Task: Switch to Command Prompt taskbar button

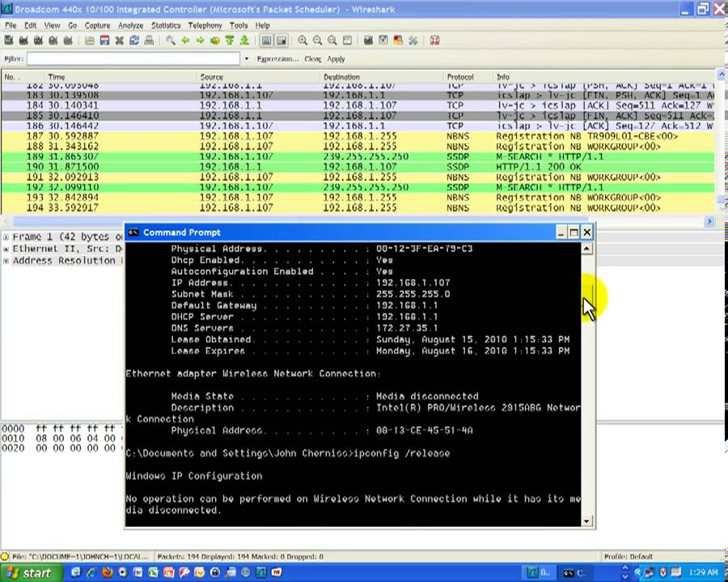Action: 574,573
